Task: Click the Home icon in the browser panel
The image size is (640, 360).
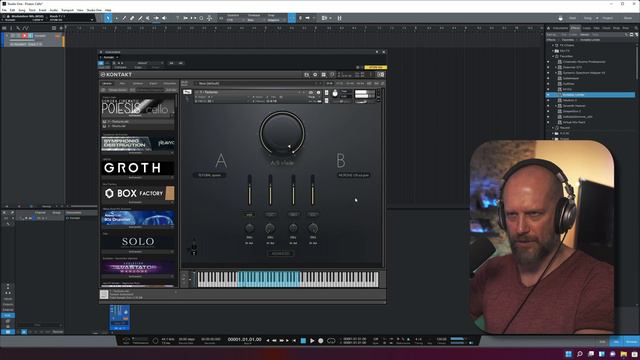Action: click(x=548, y=28)
